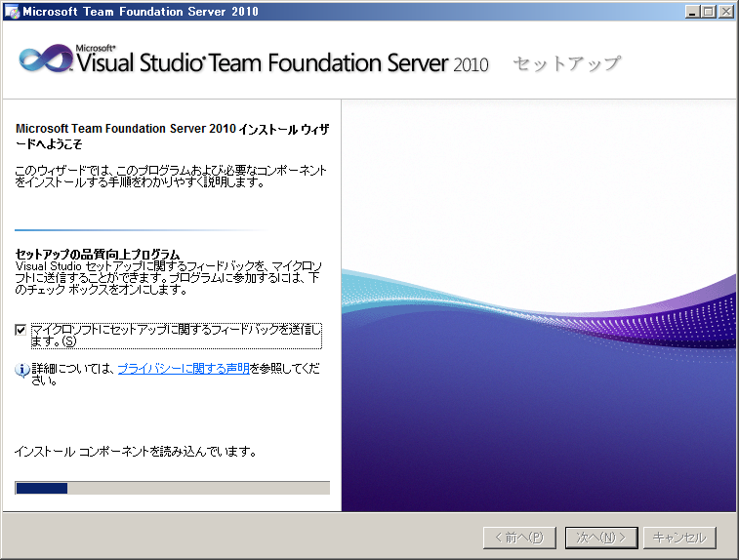739x560 pixels.
Task: Click the Visual Studio infinity logo
Action: coord(46,60)
